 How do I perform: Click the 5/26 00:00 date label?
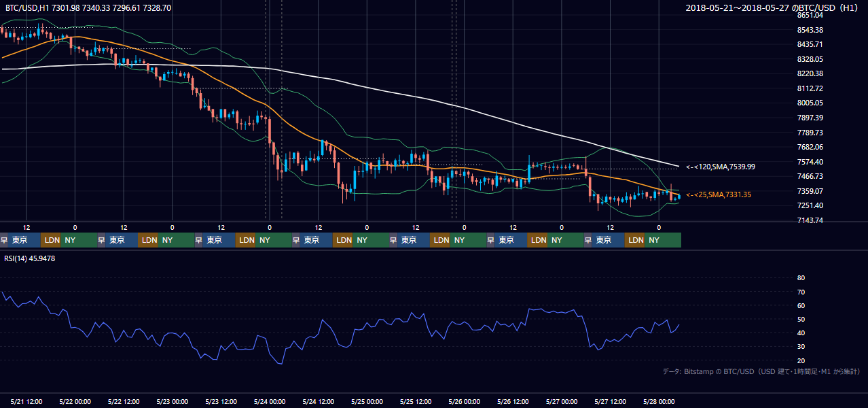click(x=464, y=402)
